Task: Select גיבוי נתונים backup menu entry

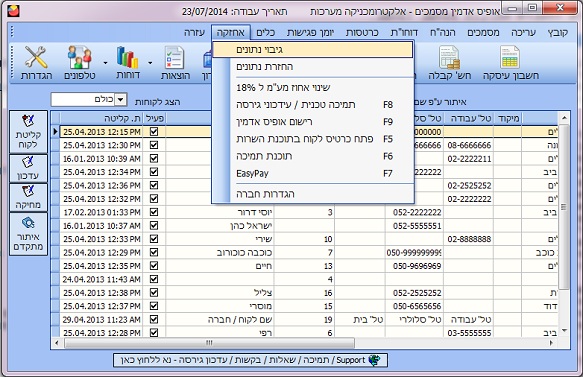Action: (x=313, y=50)
